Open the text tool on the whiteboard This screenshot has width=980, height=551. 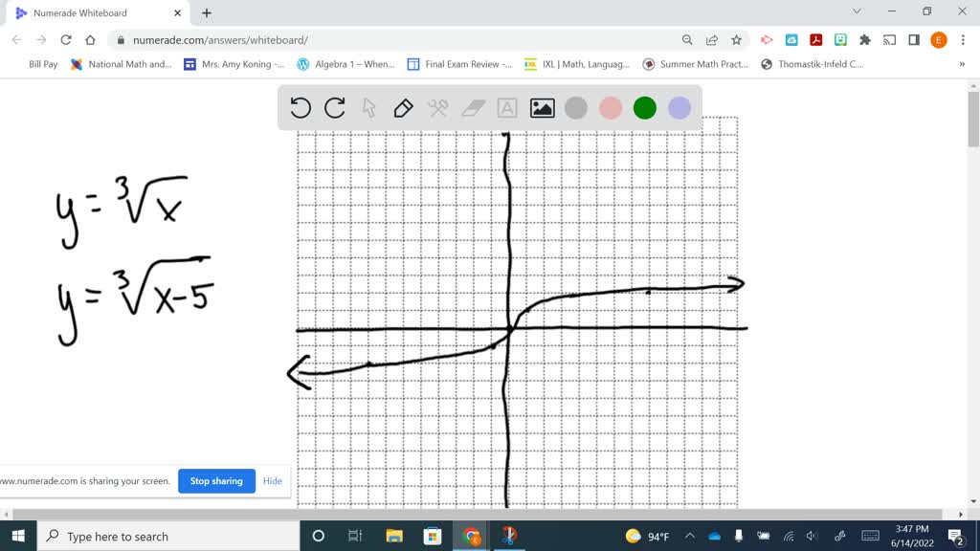coord(506,108)
